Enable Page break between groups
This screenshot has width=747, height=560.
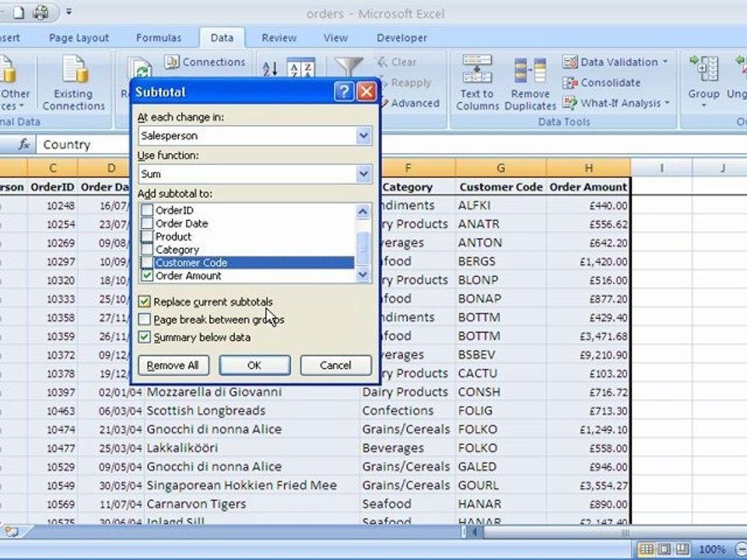145,320
